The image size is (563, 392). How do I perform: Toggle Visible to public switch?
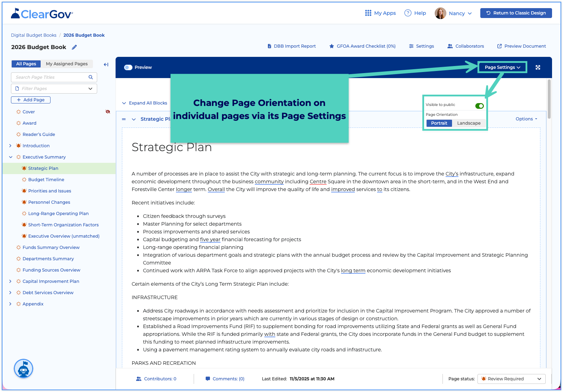(480, 106)
